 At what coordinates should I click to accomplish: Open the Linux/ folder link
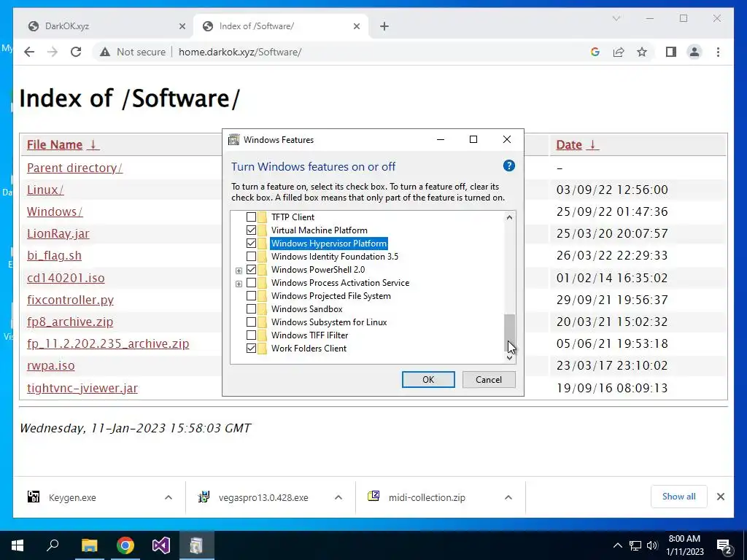45,190
